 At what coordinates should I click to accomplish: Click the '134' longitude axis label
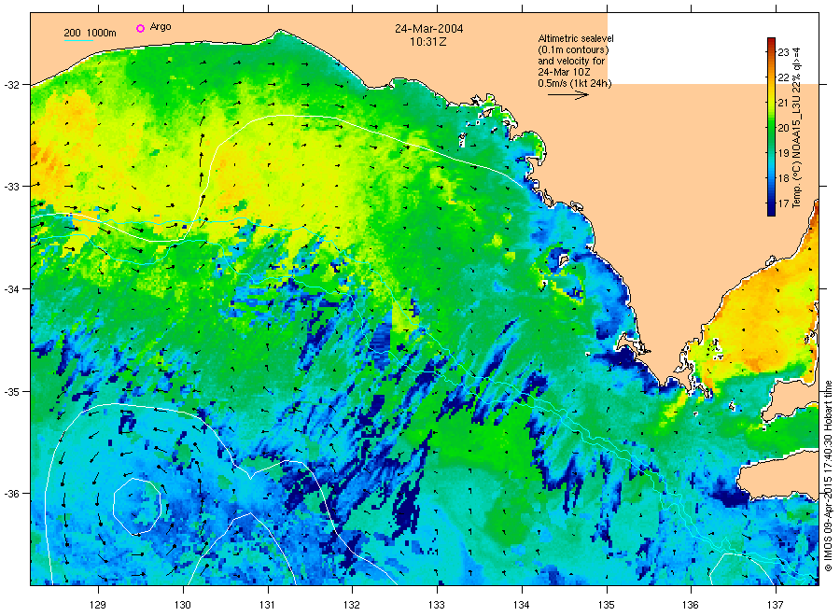coord(521,606)
